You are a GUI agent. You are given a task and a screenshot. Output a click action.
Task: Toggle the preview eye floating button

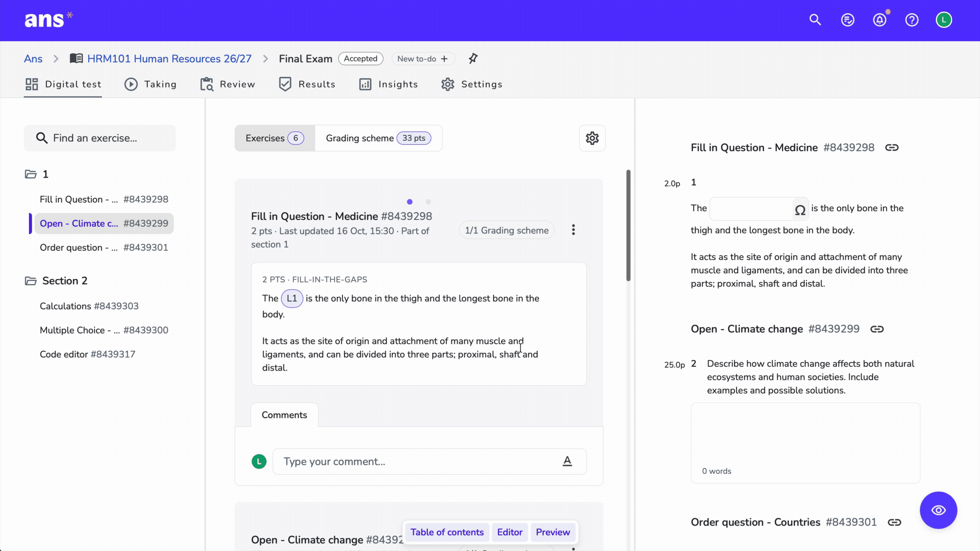pyautogui.click(x=938, y=510)
